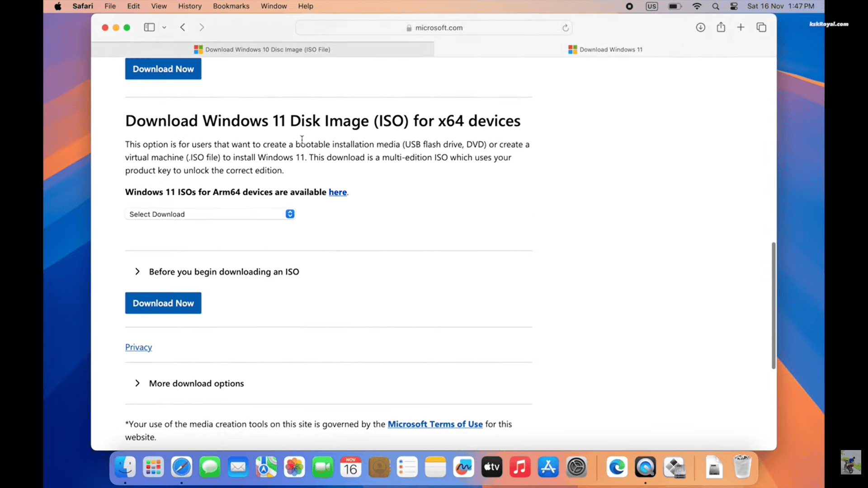Expand Before you begin downloading an ISO
The image size is (868, 488).
click(217, 272)
